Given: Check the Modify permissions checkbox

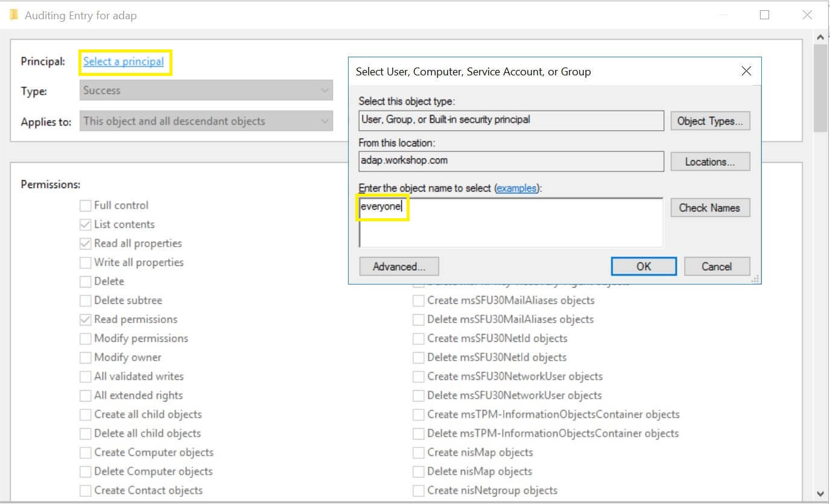Looking at the screenshot, I should tap(85, 339).
